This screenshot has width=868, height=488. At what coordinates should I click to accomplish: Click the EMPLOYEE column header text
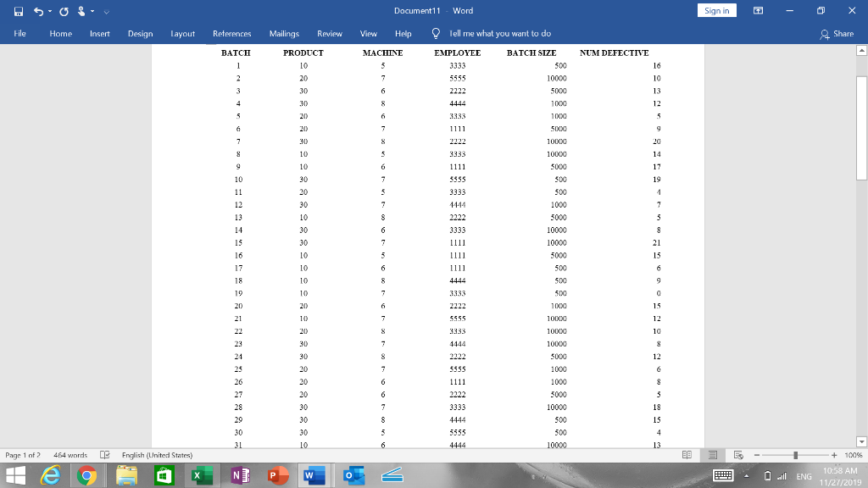[x=457, y=53]
